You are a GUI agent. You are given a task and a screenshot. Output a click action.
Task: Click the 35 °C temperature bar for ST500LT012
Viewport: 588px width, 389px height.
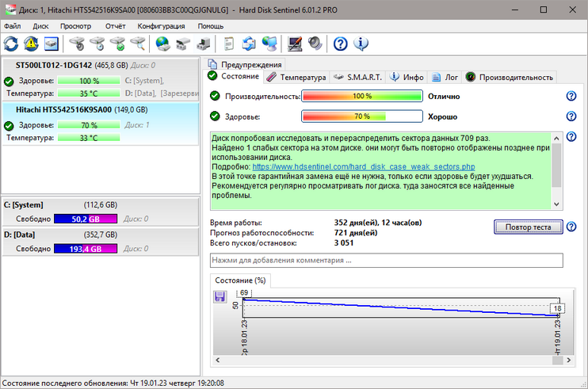point(89,93)
